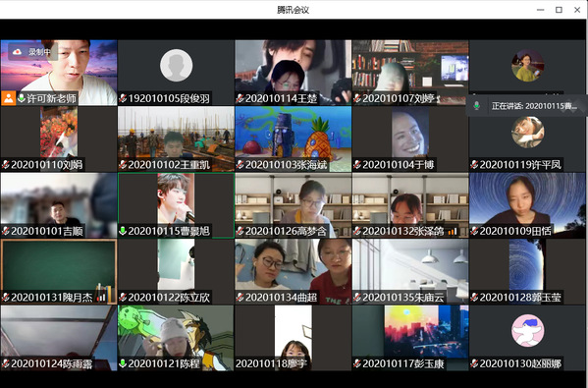The height and width of the screenshot is (388, 588).
Task: Click the 正在讲话 speaking notification
Action: pos(526,106)
